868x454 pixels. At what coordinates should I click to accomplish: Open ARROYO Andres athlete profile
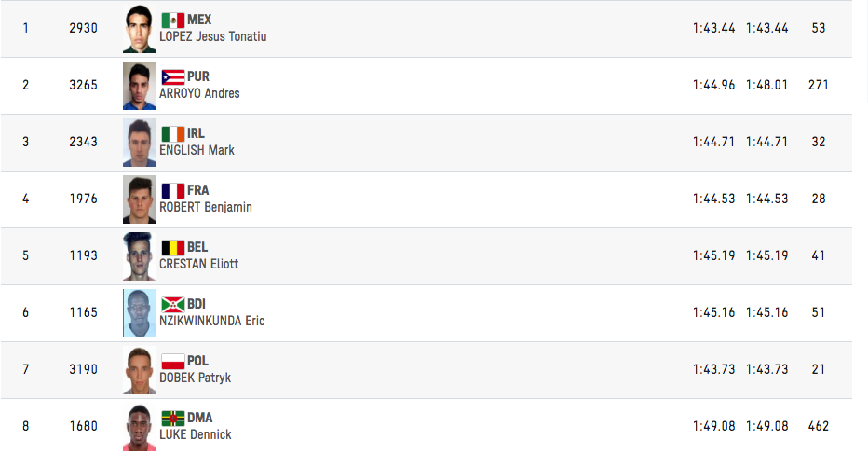pos(199,93)
